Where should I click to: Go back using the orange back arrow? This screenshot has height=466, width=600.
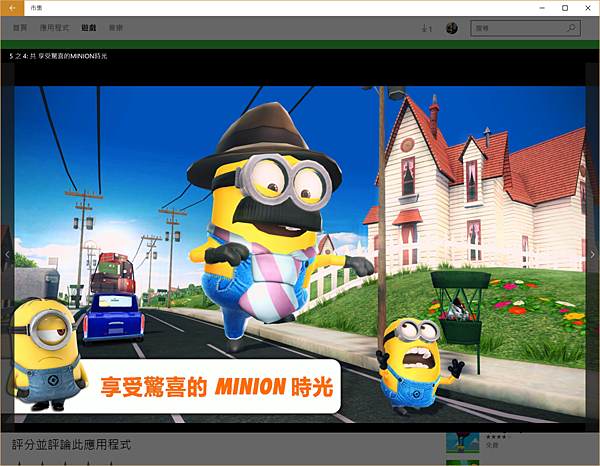click(12, 8)
